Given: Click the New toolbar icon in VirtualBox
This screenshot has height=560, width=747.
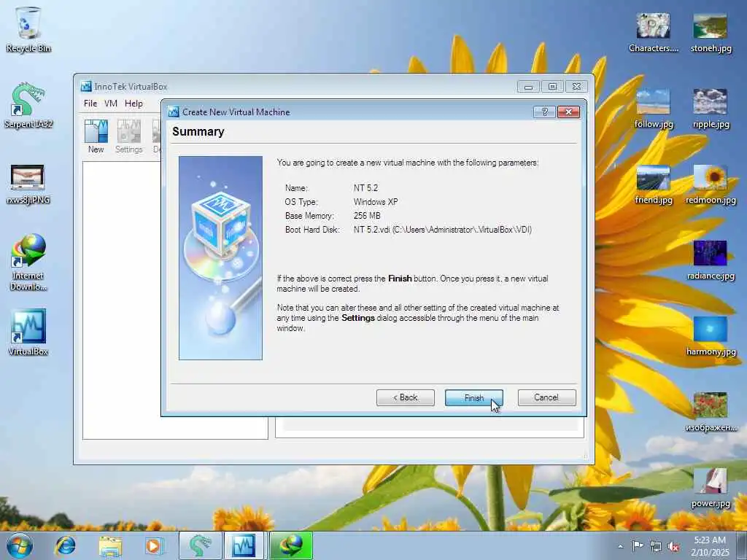Looking at the screenshot, I should pyautogui.click(x=96, y=136).
